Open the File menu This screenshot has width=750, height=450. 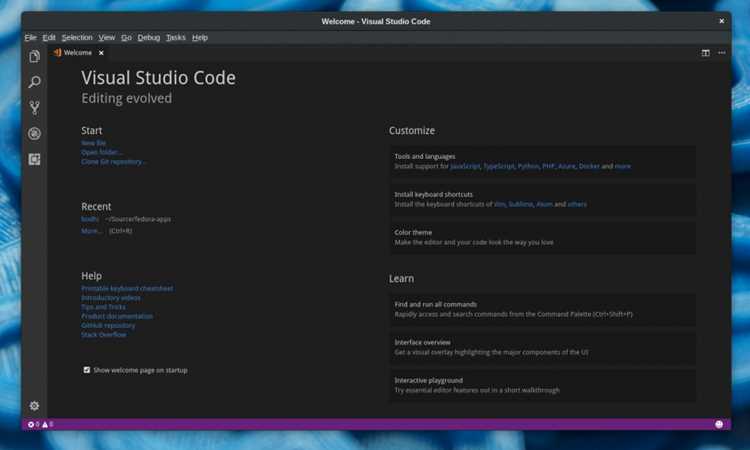pos(31,37)
